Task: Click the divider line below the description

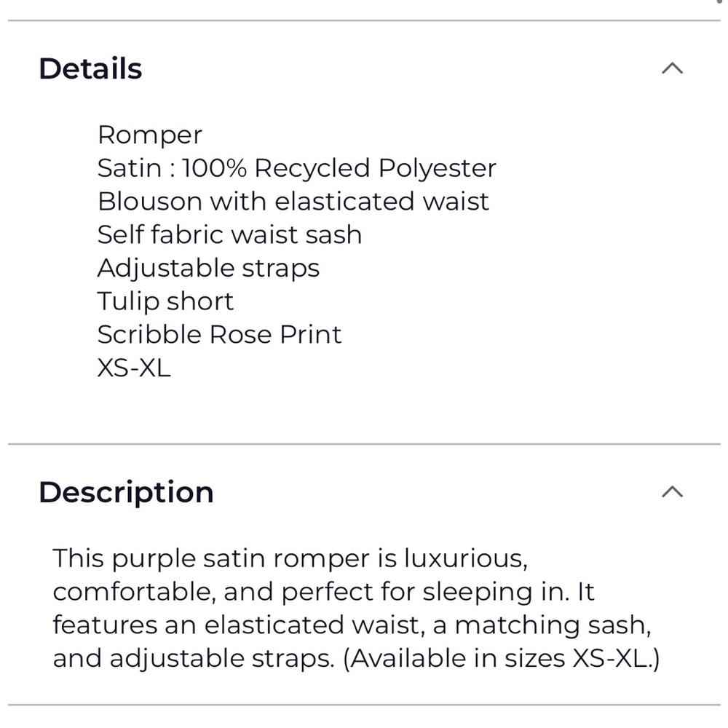Action: coord(364,704)
